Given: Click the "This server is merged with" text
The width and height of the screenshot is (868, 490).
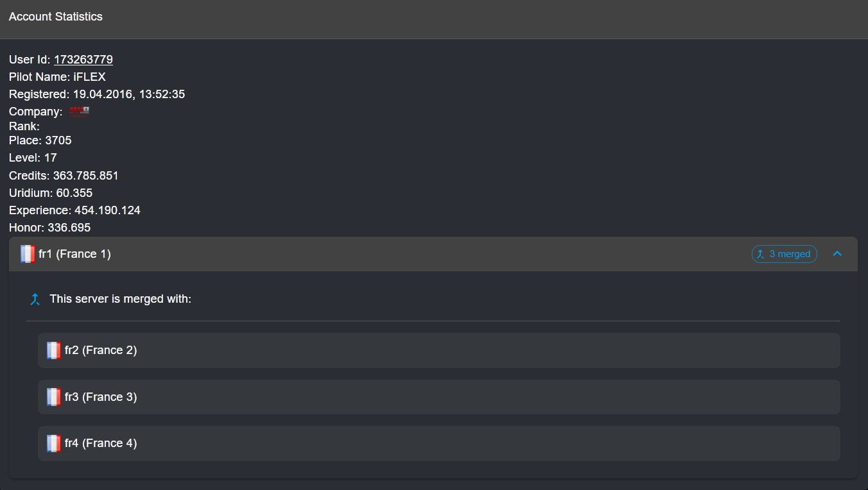Looking at the screenshot, I should click(x=121, y=299).
